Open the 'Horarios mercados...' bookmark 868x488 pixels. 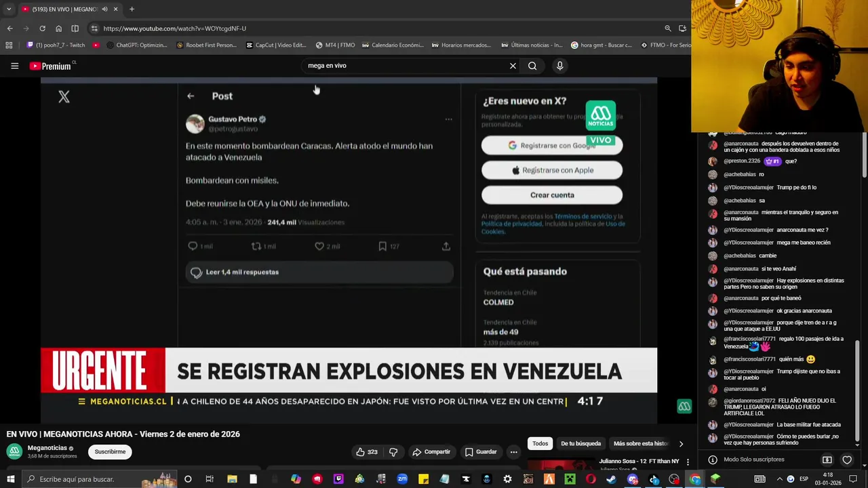(462, 45)
